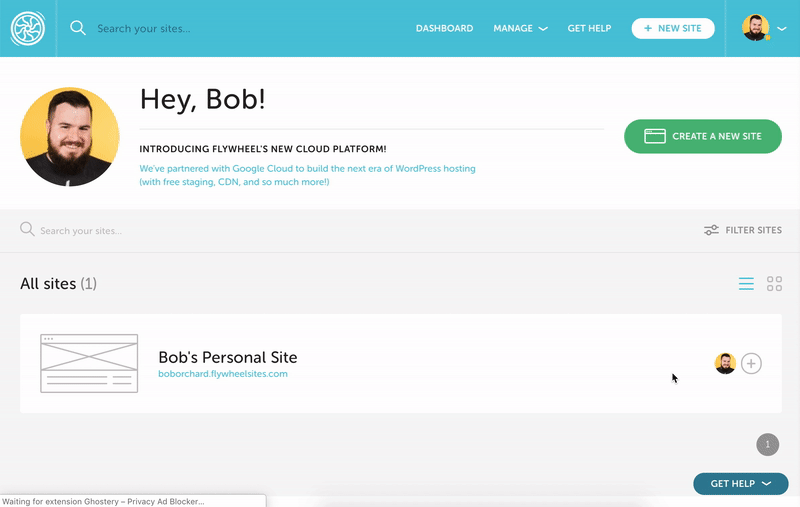Click the large profile photo

(70, 137)
